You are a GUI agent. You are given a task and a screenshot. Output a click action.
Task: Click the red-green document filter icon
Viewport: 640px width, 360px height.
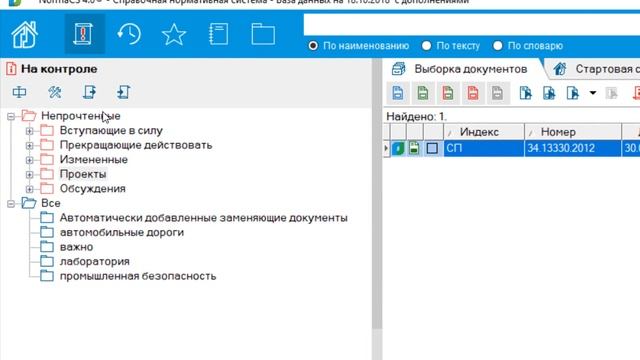448,93
